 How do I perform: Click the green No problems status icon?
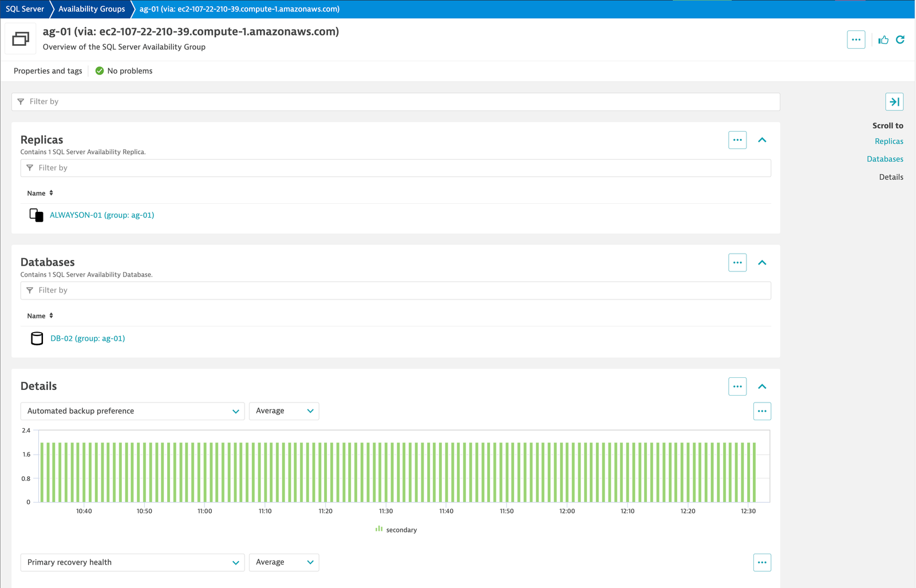click(x=100, y=71)
